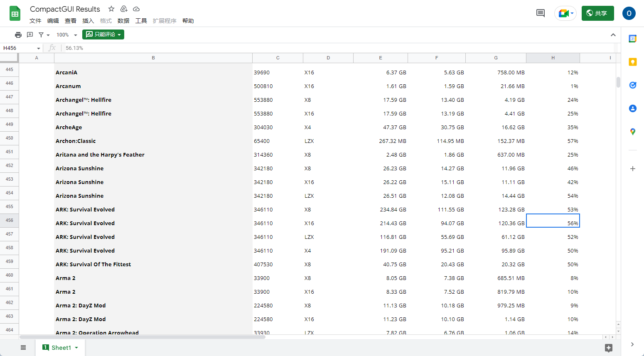Viewport: 644px width, 356px height.
Task: Open the Explore button at bottom right
Action: coord(609,348)
